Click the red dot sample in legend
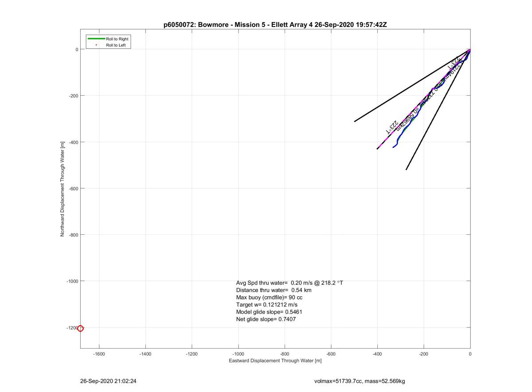This screenshot has height=392, width=532. click(96, 45)
